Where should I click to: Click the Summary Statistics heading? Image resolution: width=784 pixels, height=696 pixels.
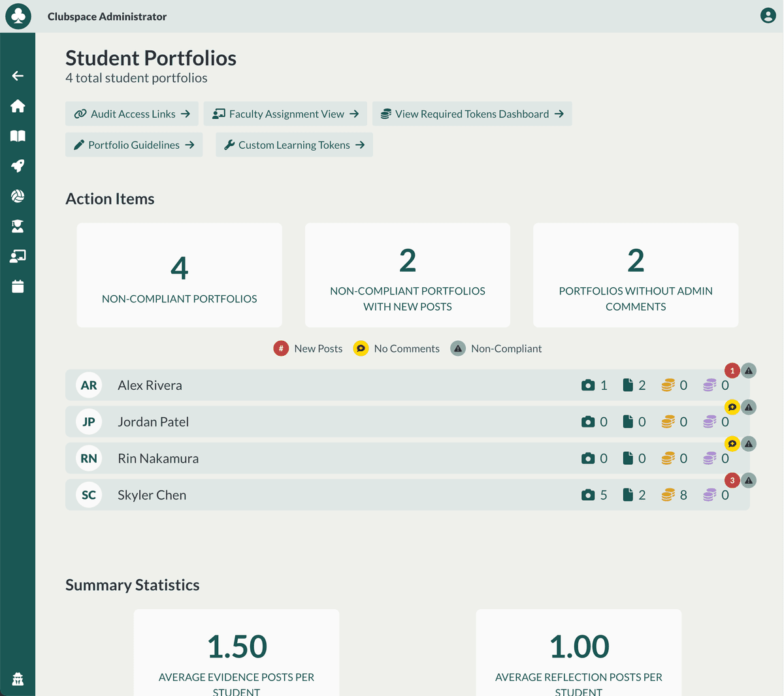pos(133,585)
